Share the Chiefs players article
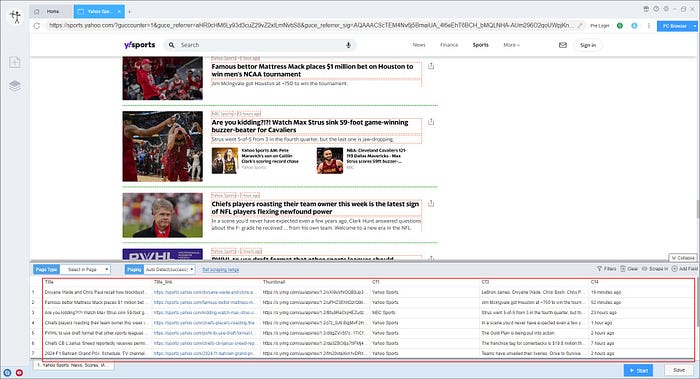Image resolution: width=700 pixels, height=379 pixels. pos(431,204)
